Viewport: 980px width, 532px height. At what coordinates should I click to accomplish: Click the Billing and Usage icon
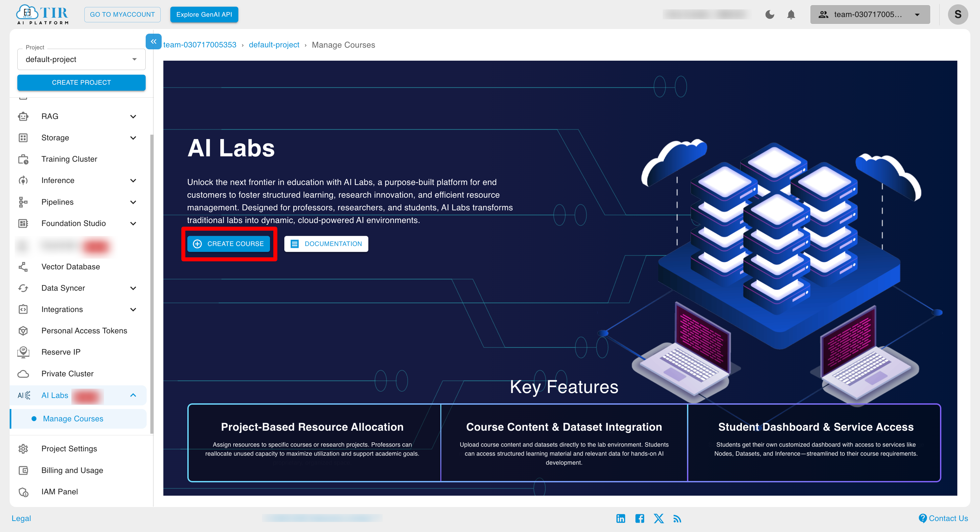pos(23,470)
